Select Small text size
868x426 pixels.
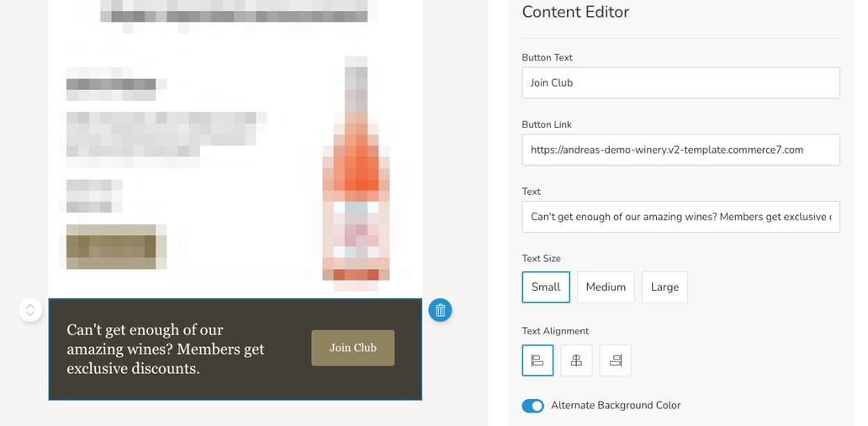546,287
